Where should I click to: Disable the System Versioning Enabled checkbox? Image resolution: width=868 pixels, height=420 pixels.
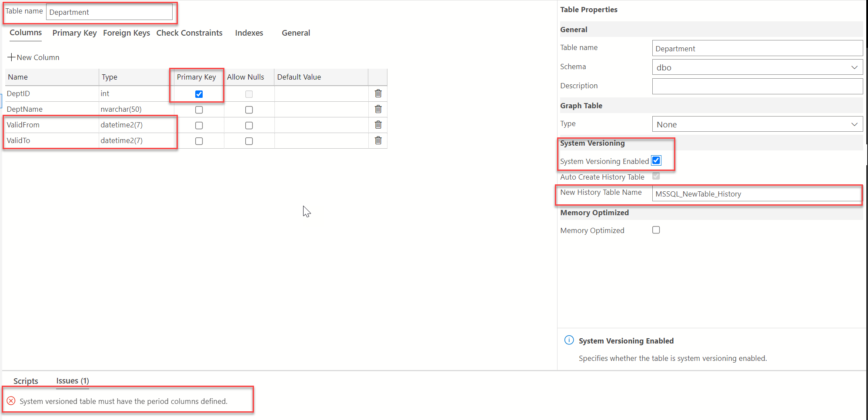point(656,160)
